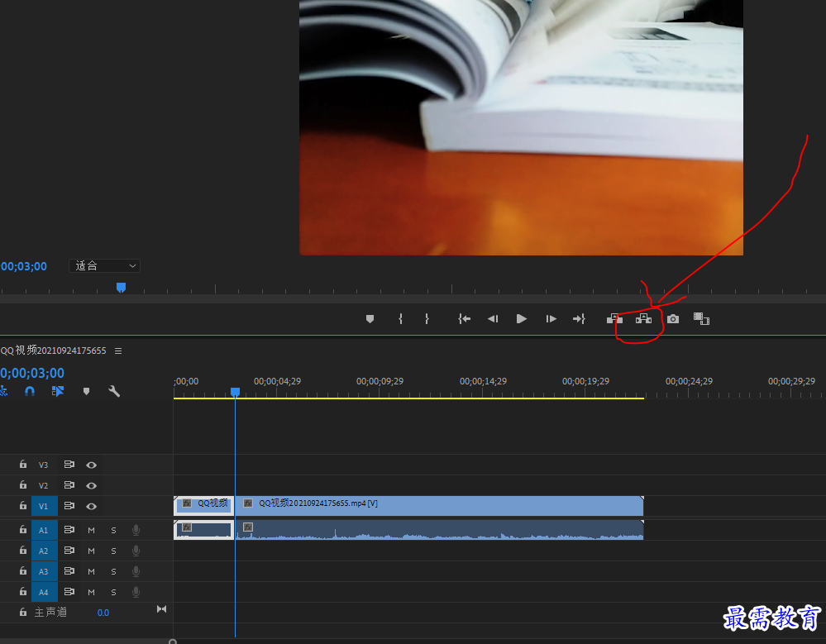Viewport: 826px width, 644px height.
Task: Toggle sync lock on V3
Action: click(69, 465)
